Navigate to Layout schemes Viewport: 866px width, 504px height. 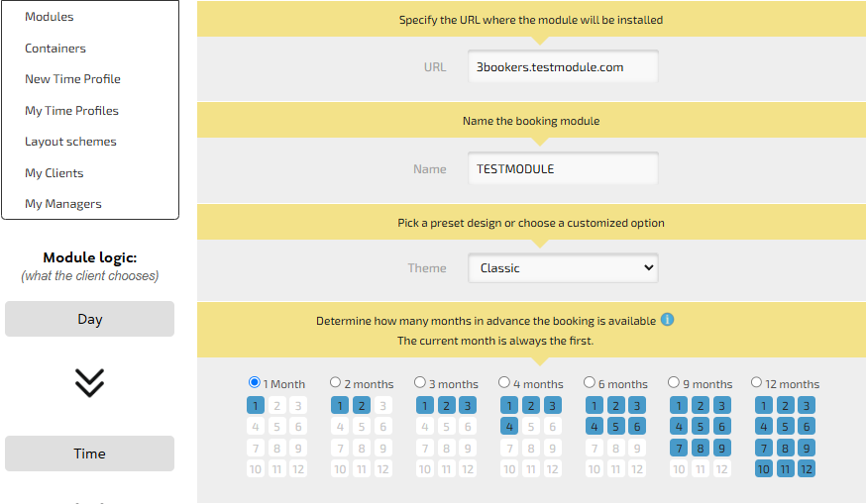pos(70,142)
